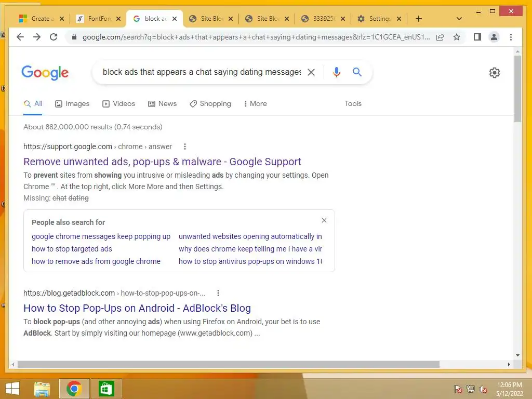Close the Settings tab
Screen dimensions: 532x399
(399, 19)
